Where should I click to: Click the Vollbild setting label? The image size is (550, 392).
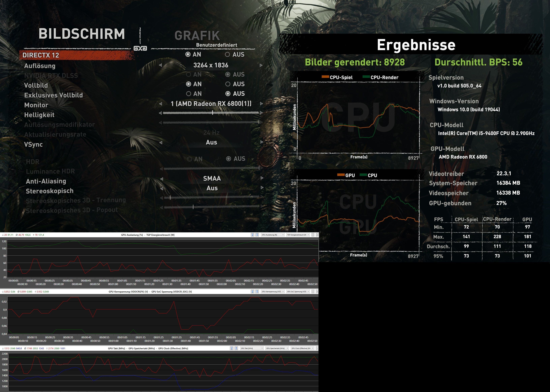coord(36,85)
